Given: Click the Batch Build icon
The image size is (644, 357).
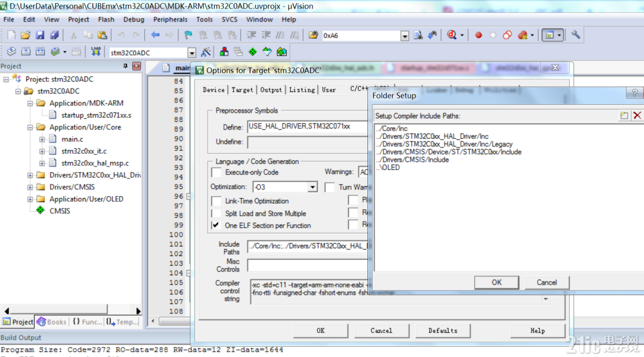Looking at the screenshot, I should [55, 52].
